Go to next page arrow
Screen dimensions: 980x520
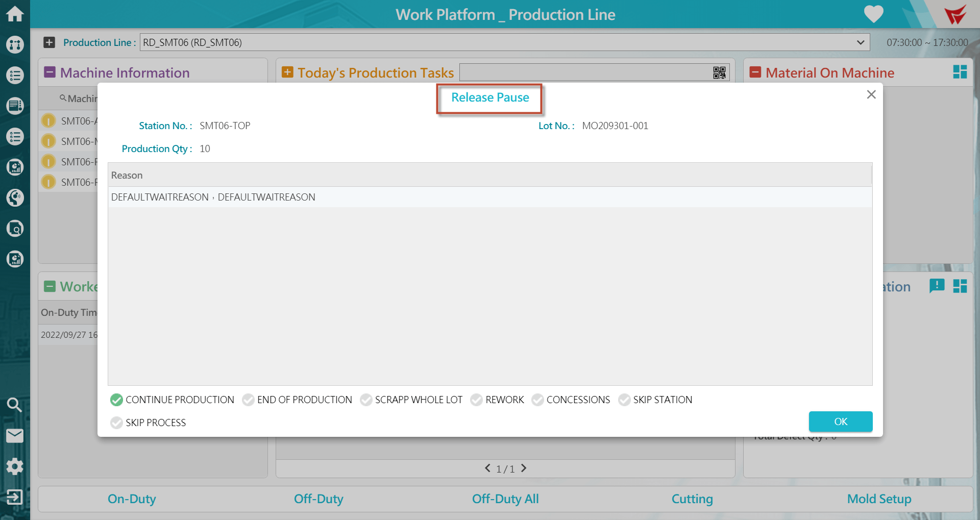coord(524,468)
